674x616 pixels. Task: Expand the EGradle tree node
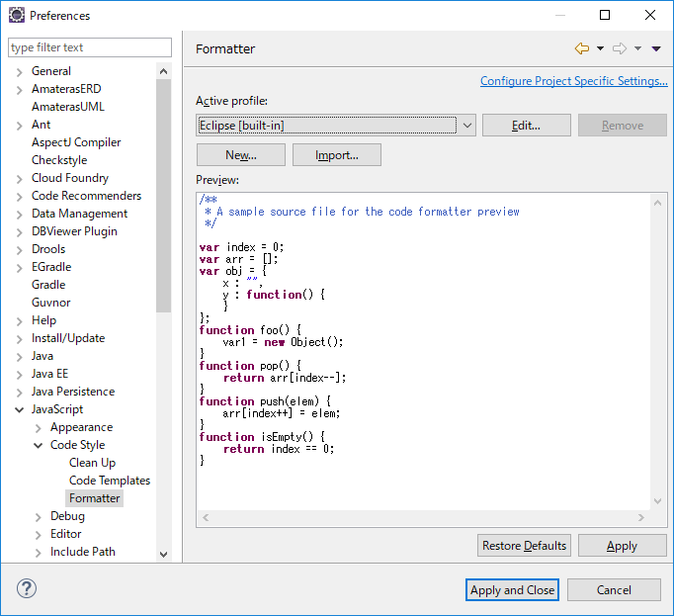coord(19,268)
